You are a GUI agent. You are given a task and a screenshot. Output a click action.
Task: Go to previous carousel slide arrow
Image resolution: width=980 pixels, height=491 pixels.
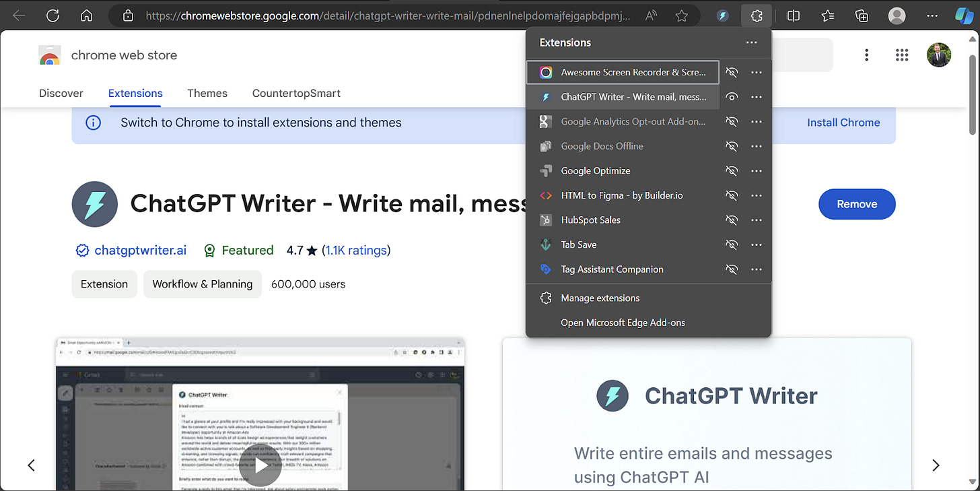(31, 465)
